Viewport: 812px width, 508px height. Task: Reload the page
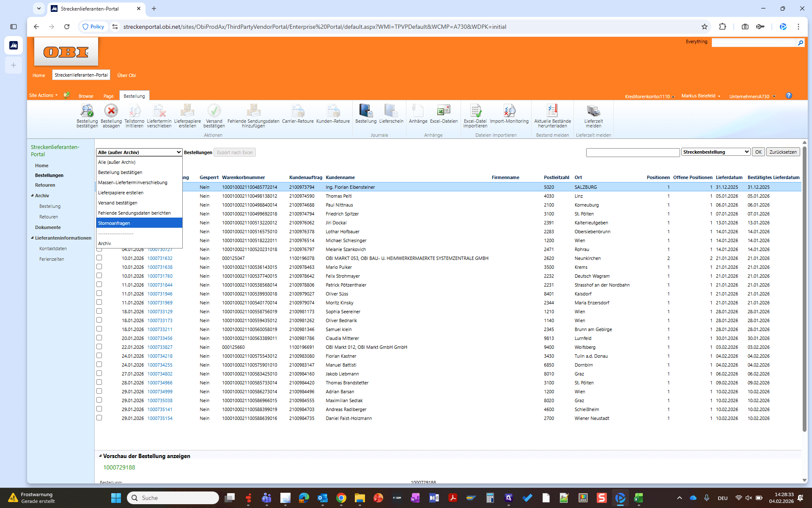pos(67,27)
